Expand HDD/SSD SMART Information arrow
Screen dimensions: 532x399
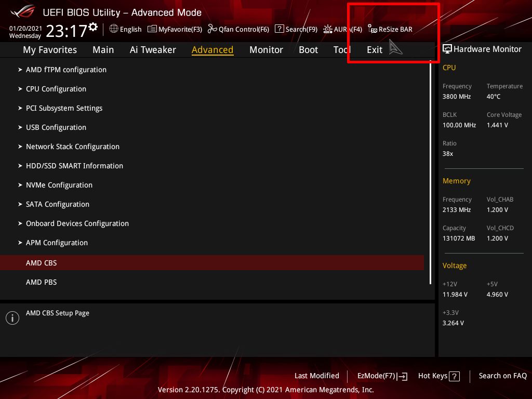coord(20,166)
